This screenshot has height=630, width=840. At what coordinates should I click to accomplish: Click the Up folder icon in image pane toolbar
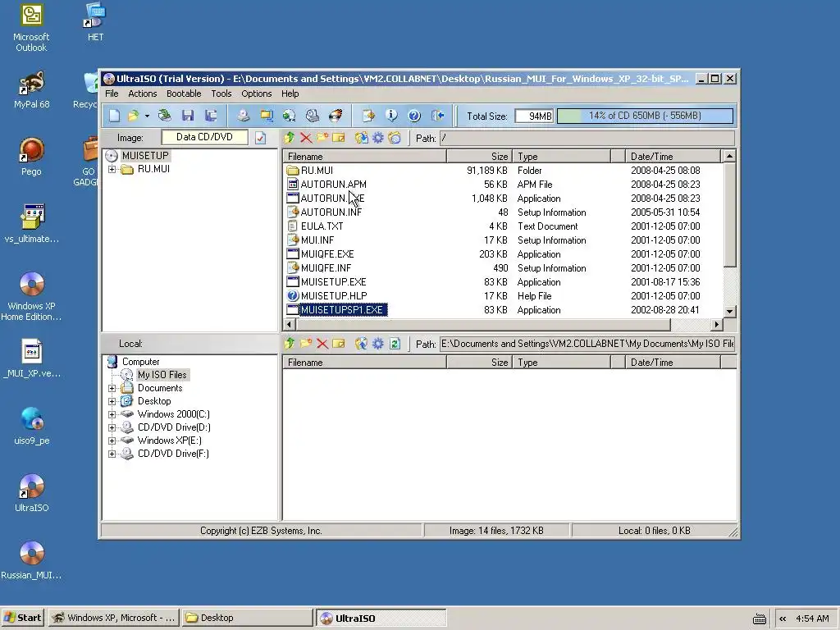click(x=290, y=138)
